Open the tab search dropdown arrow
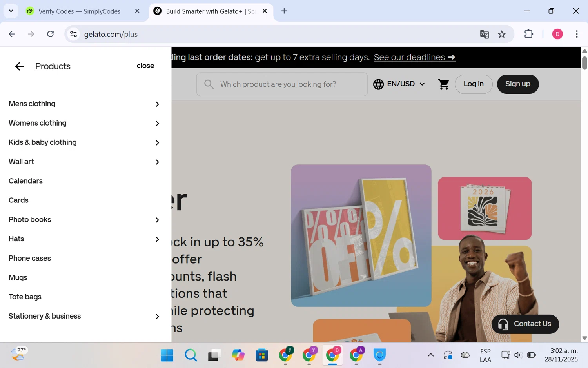588x368 pixels. coord(11,11)
